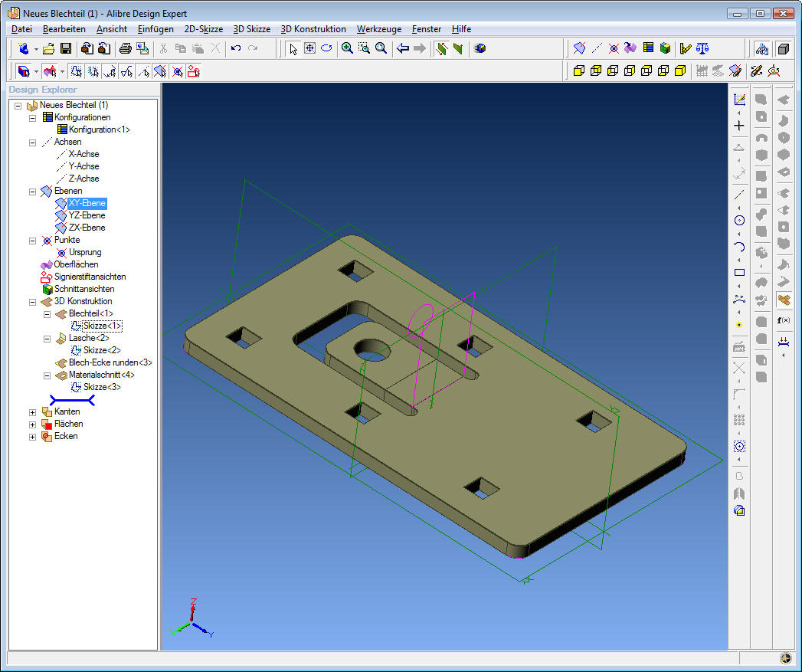Select Skizze<3> in the tree

click(103, 388)
